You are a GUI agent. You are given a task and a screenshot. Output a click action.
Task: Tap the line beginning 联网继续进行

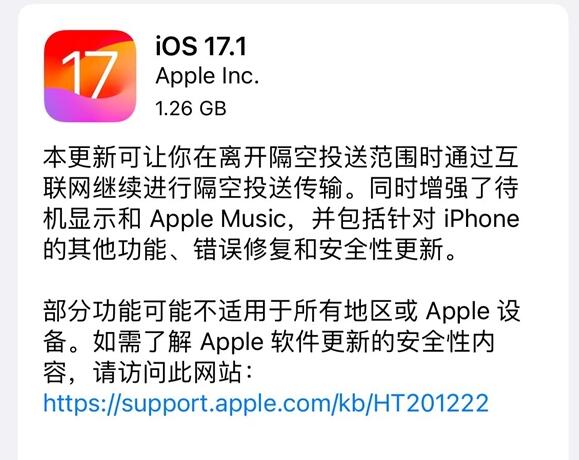281,188
